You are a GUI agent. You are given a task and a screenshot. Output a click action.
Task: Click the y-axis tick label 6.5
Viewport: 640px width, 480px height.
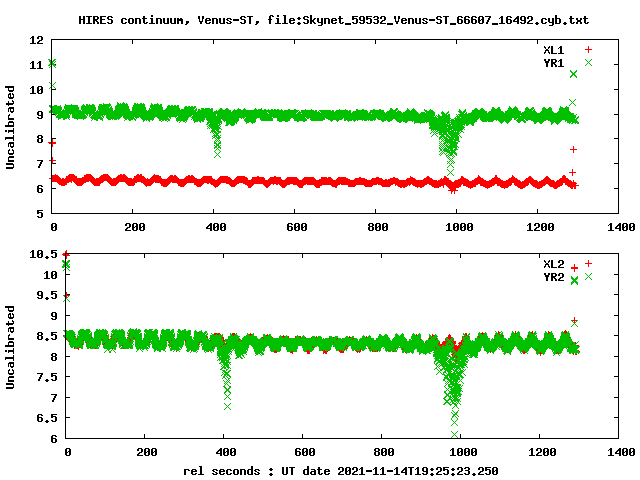(47, 418)
